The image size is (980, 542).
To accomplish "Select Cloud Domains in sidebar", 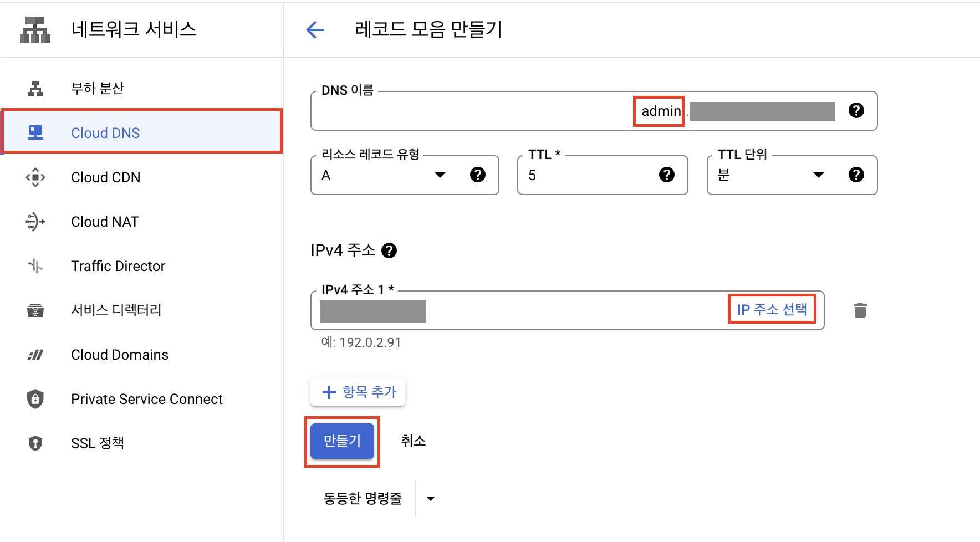I will (x=120, y=355).
